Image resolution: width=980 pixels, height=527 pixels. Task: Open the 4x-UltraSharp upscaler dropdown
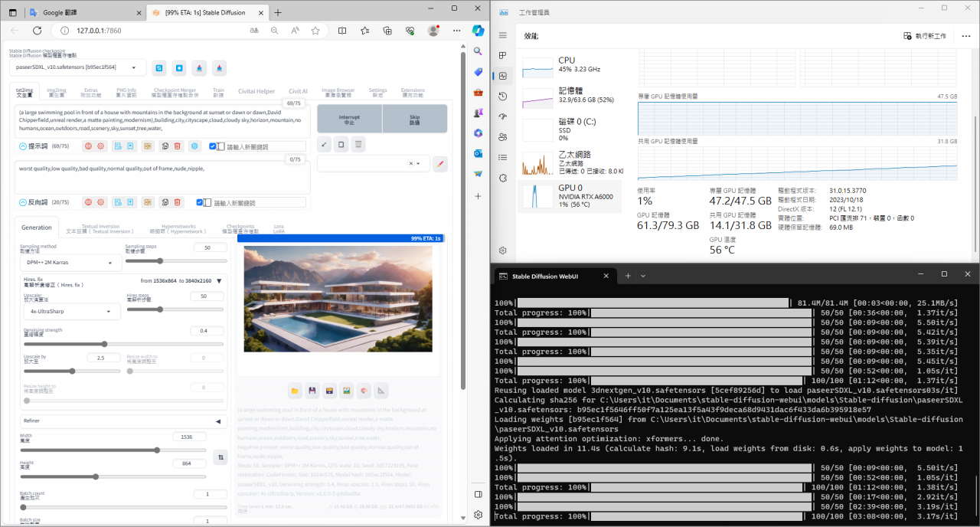point(72,312)
